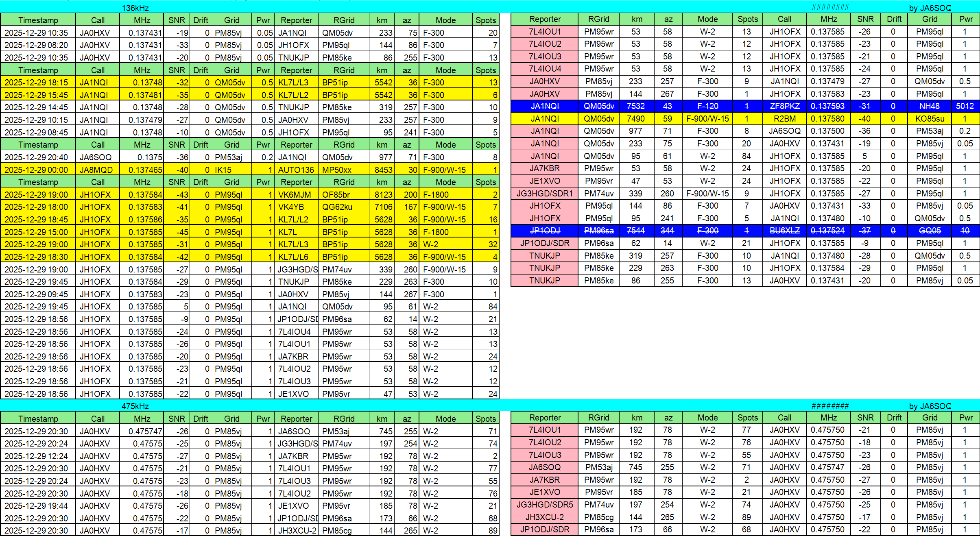Click the IK15 grid cell
The image size is (980, 536).
[223, 170]
